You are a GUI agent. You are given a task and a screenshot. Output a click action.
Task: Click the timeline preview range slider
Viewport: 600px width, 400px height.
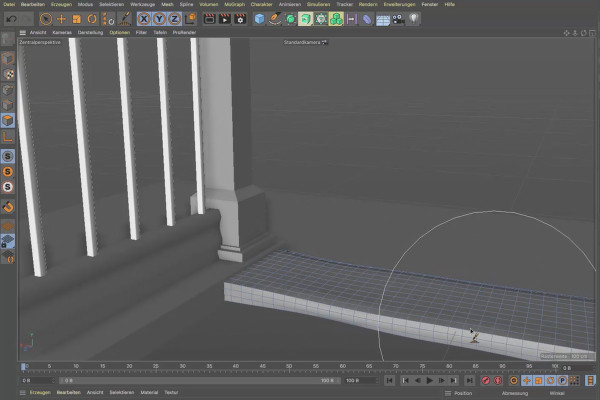(199, 380)
